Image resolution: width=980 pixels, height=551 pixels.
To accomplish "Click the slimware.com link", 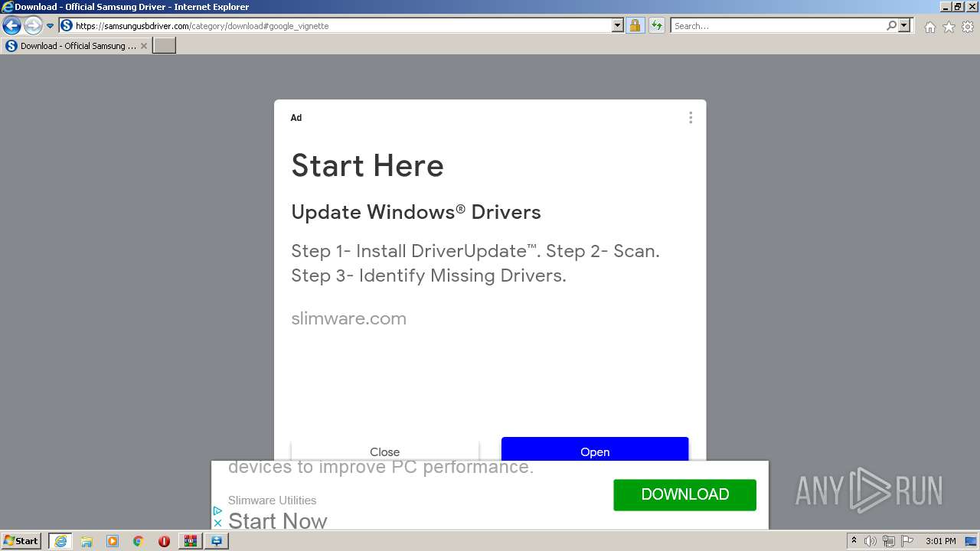I will pos(348,318).
